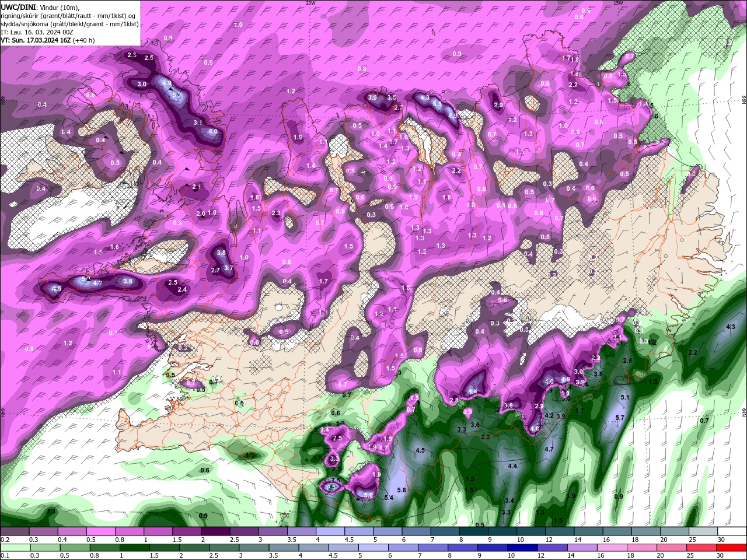The image size is (747, 560).
Task: Click the initial time line IT: Lau. 16. 03. 2024 00Z
Action: pos(36,32)
